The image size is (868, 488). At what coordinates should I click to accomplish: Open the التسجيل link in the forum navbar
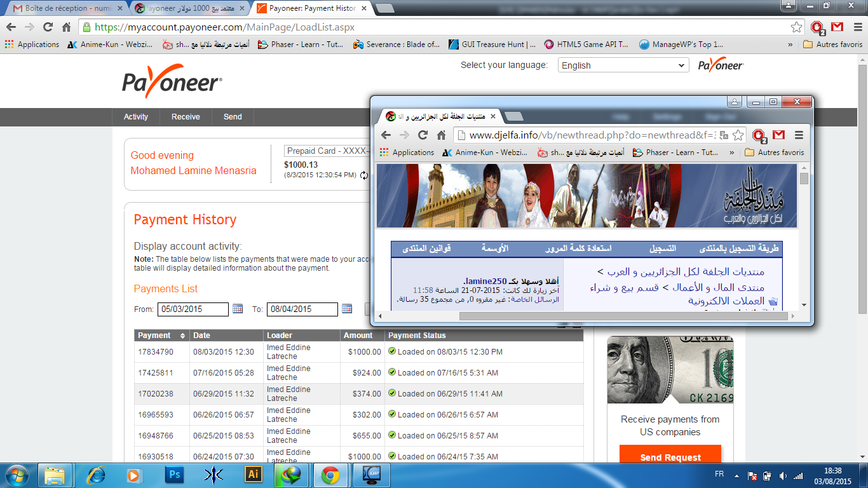point(663,248)
